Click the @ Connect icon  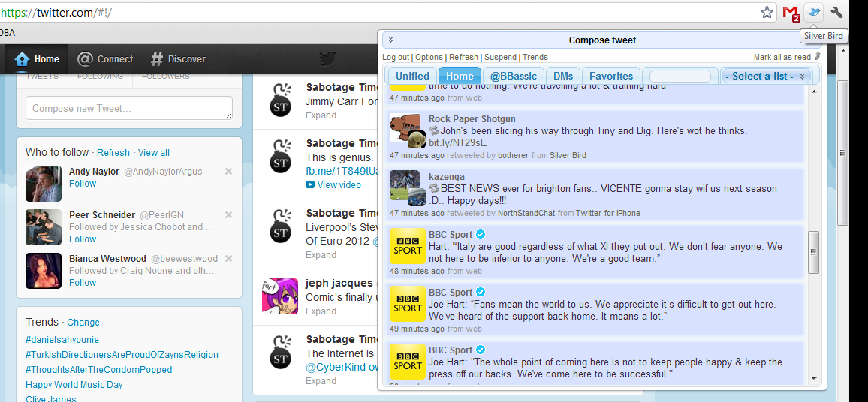pos(85,58)
